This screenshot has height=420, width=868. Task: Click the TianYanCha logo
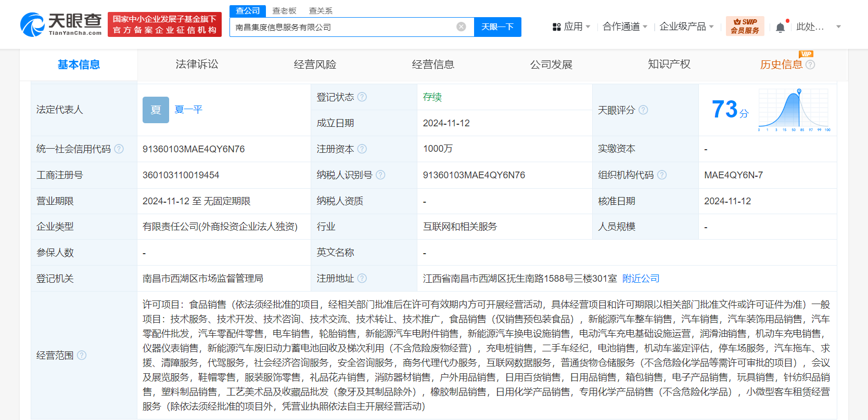point(61,24)
